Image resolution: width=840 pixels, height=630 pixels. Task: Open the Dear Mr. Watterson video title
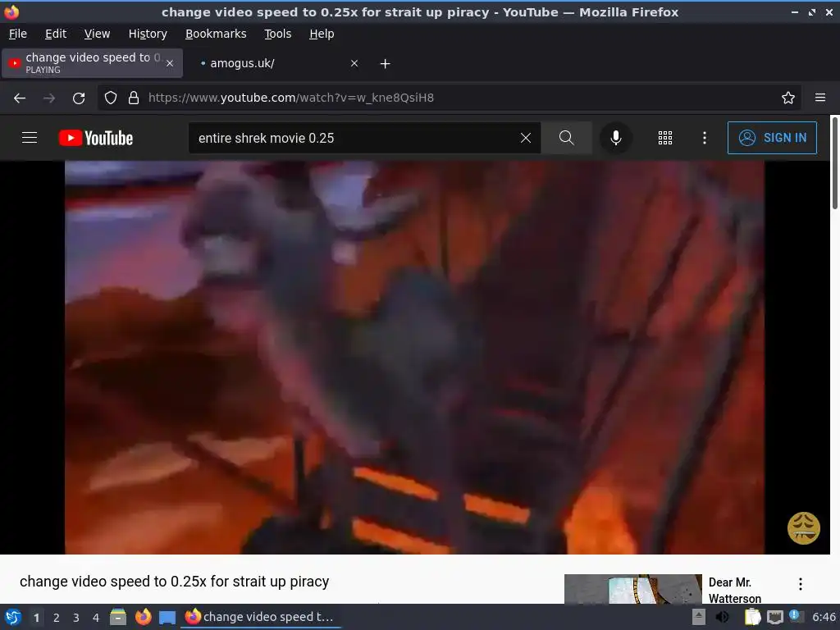point(734,590)
